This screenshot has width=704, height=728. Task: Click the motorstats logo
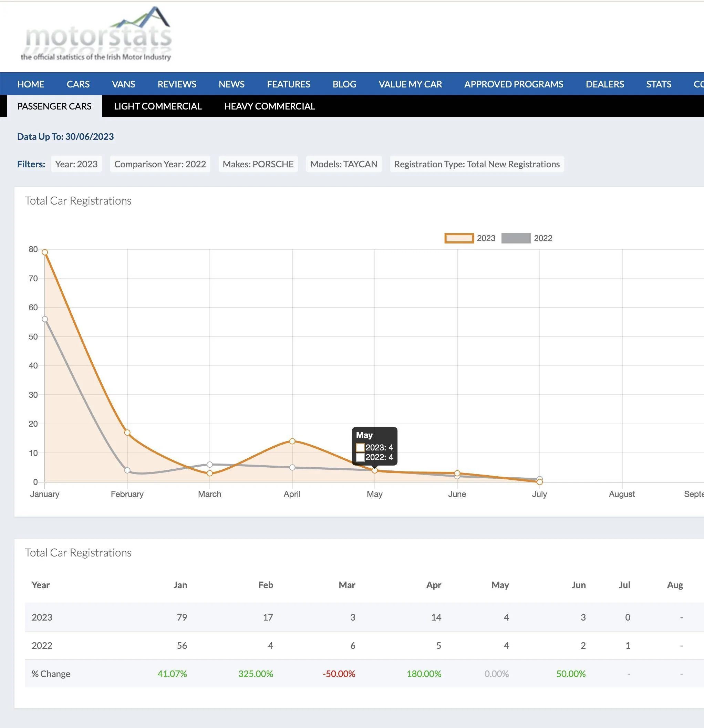tap(96, 34)
